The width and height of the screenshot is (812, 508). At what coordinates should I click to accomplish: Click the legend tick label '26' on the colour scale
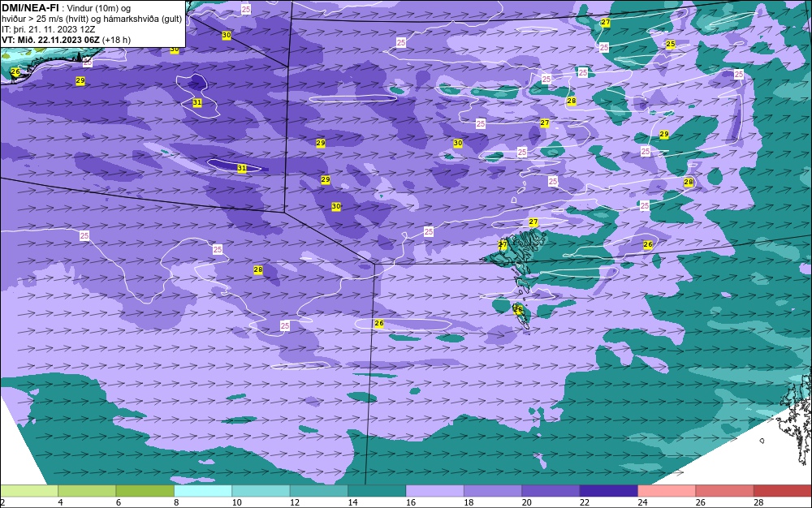coord(701,502)
